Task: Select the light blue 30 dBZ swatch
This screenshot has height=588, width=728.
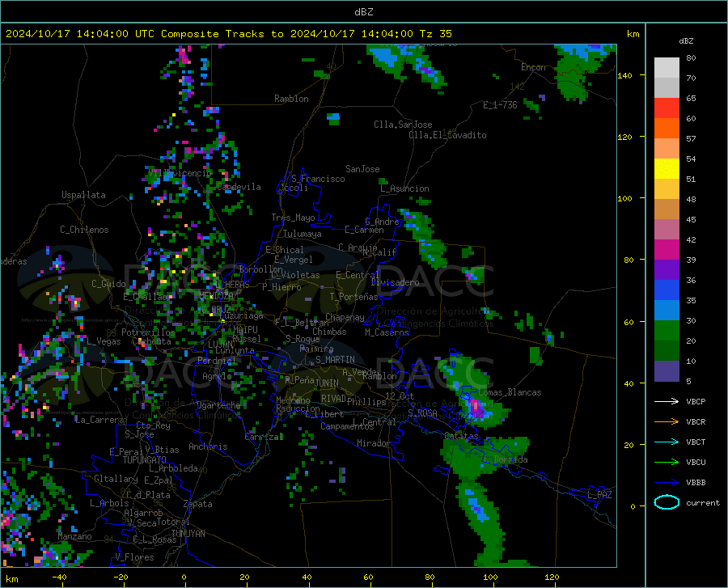Action: click(x=667, y=311)
